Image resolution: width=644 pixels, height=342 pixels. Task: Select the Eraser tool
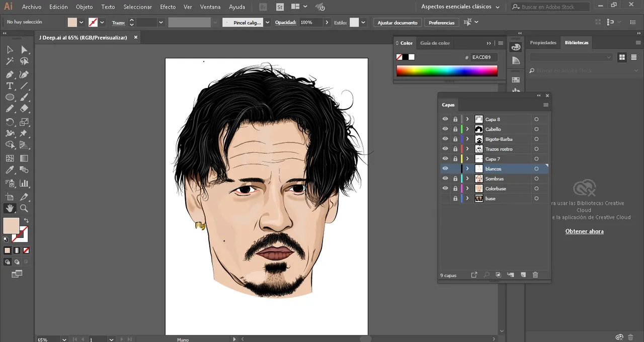click(24, 109)
